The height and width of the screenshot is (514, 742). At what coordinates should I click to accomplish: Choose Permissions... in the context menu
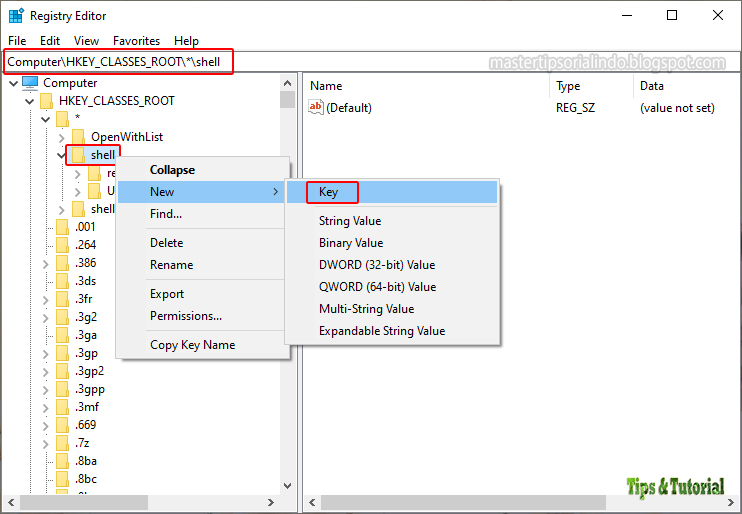click(x=203, y=316)
